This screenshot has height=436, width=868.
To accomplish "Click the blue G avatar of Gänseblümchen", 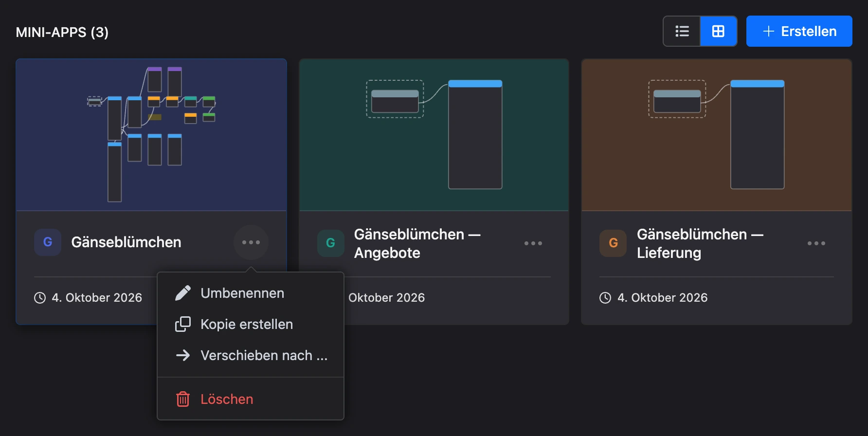I will pos(48,242).
